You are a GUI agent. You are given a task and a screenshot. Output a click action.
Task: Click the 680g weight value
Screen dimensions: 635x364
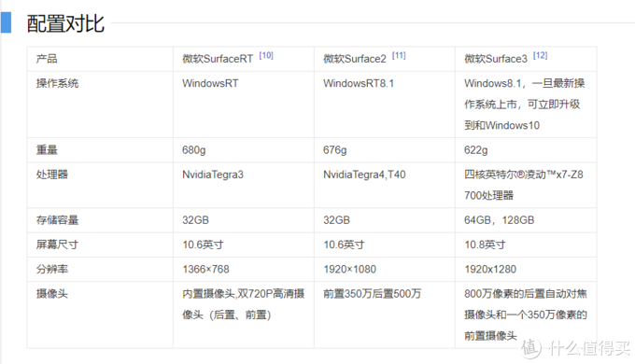click(x=194, y=150)
